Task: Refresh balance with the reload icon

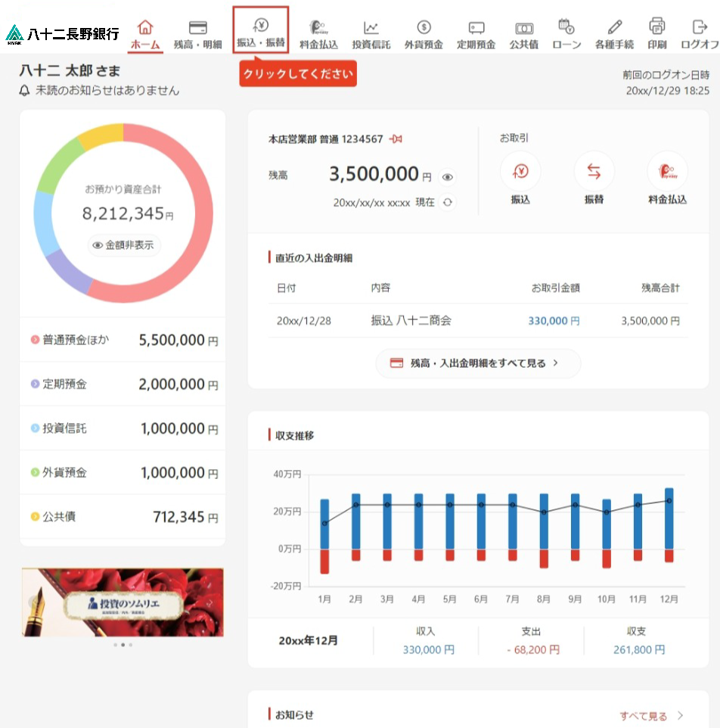Action: pyautogui.click(x=448, y=202)
